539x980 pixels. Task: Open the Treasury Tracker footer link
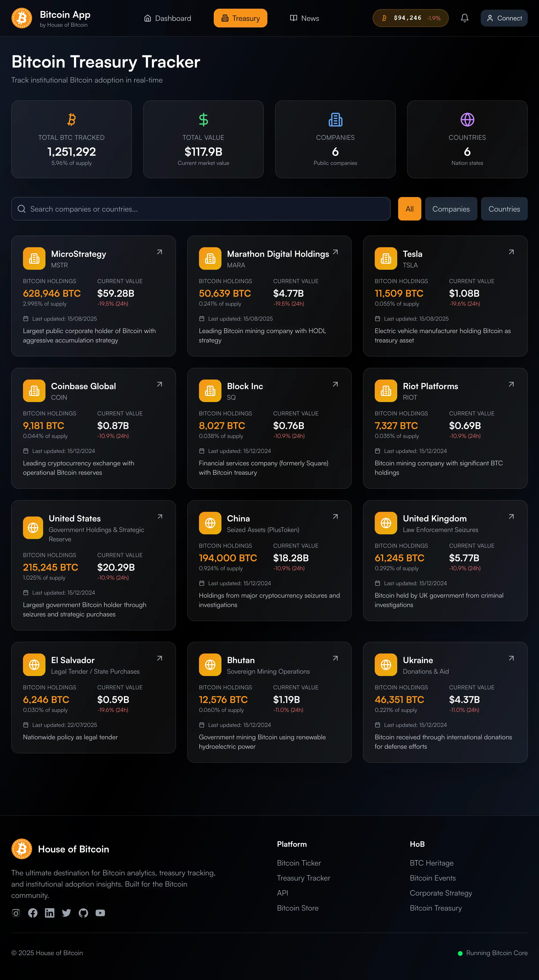pyautogui.click(x=303, y=878)
